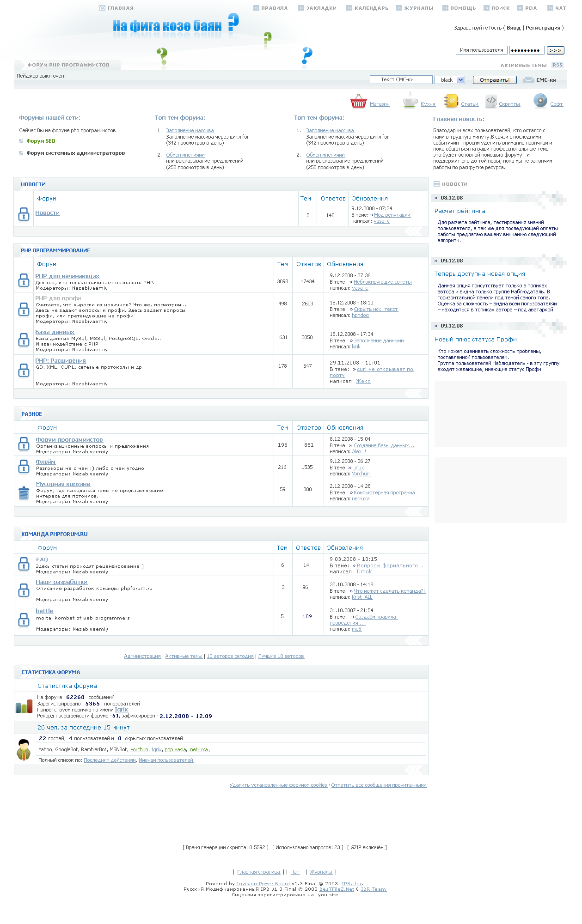582x924 pixels.
Task: Collapse the Статистика форума section arrow
Action: tap(414, 770)
